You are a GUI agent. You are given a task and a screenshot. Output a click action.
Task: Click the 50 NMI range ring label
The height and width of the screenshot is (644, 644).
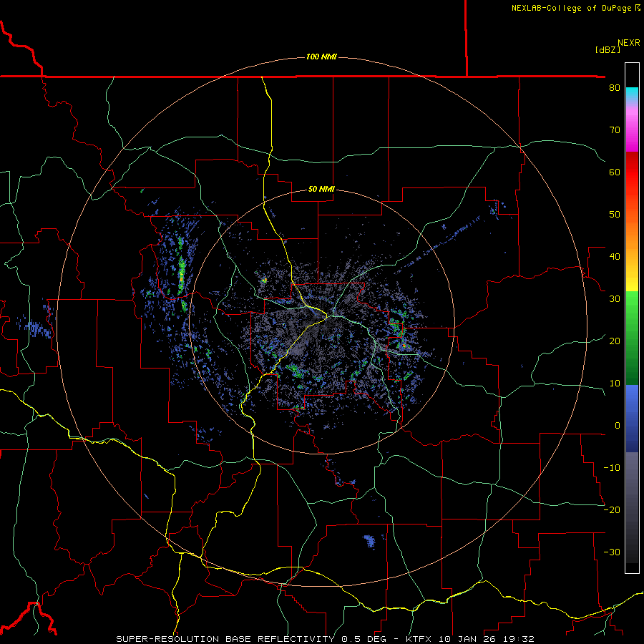click(x=321, y=189)
